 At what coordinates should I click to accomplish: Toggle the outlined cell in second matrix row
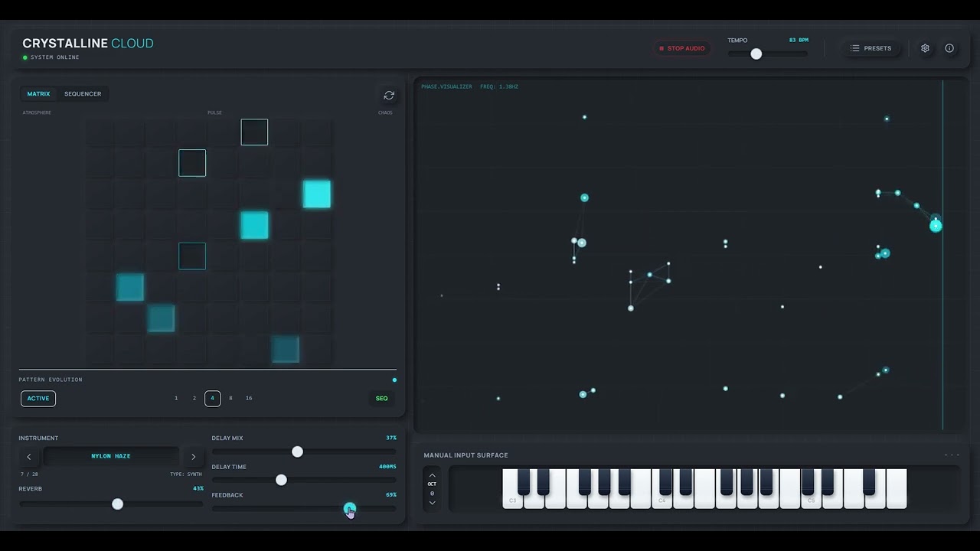coord(192,163)
